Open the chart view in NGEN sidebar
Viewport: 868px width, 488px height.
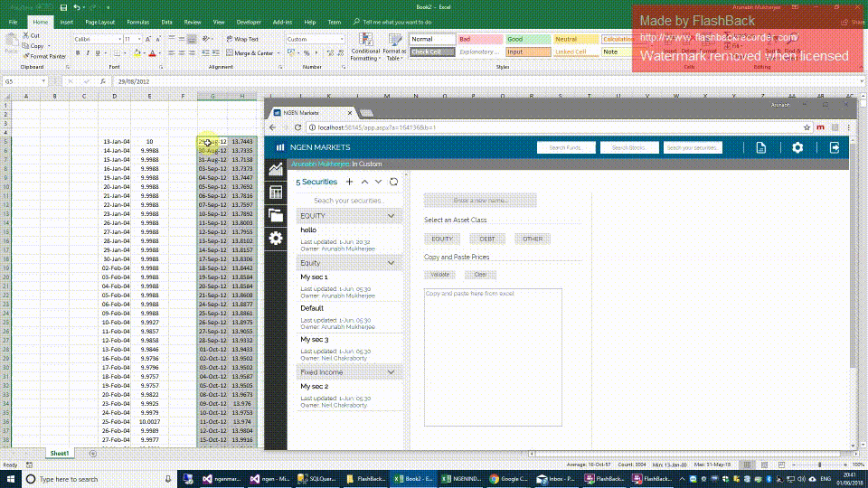click(276, 170)
